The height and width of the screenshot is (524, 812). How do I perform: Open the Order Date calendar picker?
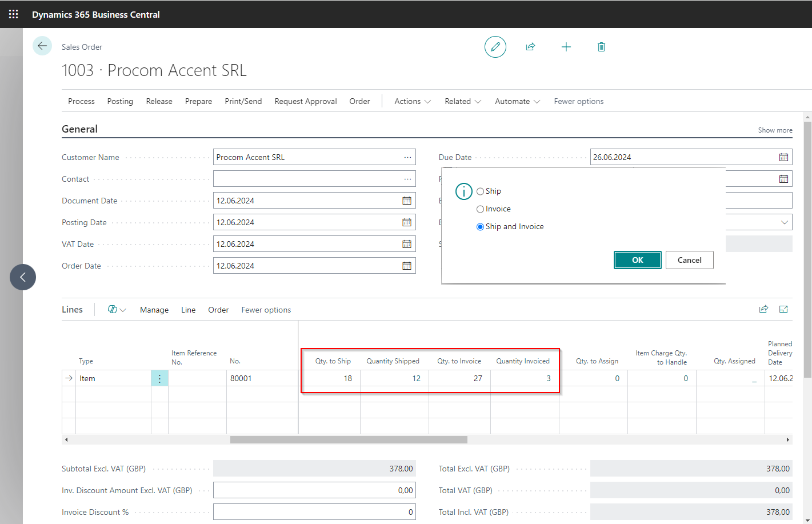pos(407,266)
